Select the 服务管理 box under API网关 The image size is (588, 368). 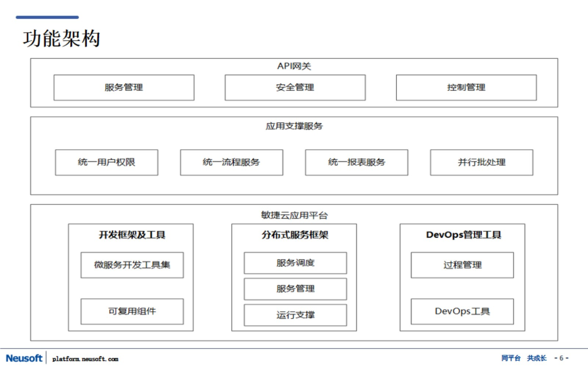point(124,87)
